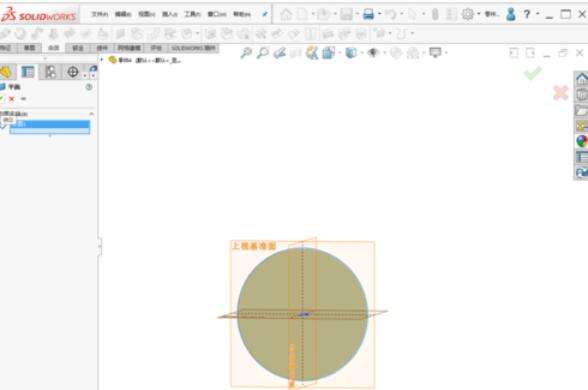Open the 插入 (Insert) menu
The width and height of the screenshot is (588, 390).
tap(170, 14)
